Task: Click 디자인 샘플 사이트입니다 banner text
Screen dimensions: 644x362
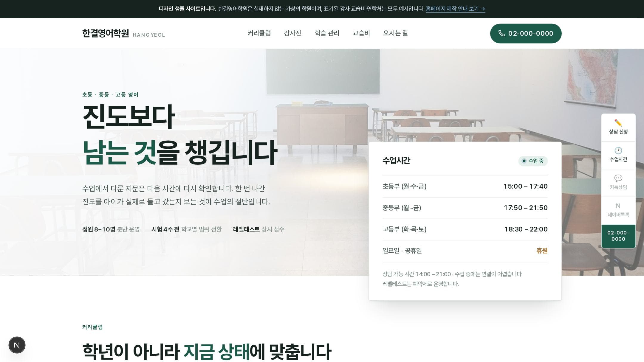Action: (187, 9)
